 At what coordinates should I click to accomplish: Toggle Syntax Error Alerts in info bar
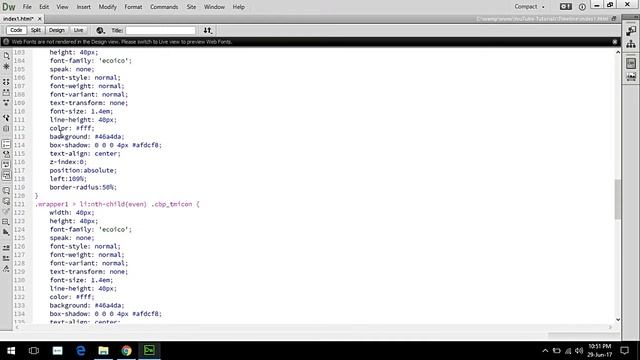[x=6, y=175]
